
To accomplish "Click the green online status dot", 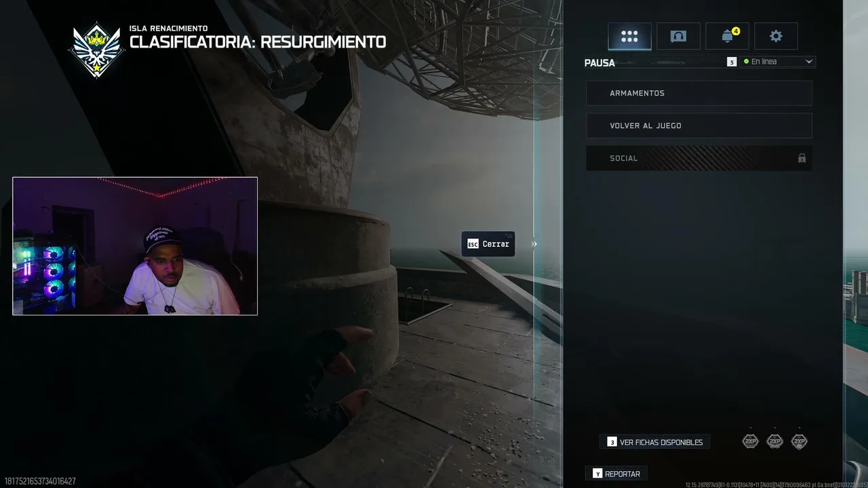I will click(x=746, y=62).
